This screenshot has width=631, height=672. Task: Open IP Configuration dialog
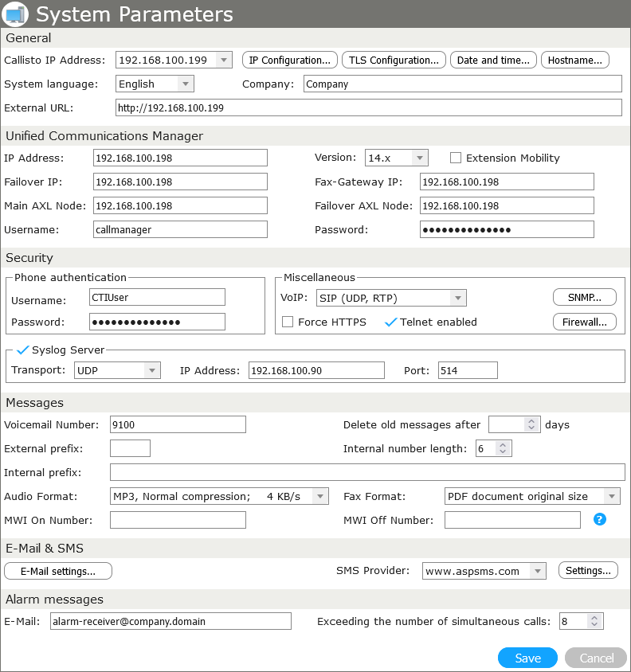[289, 60]
